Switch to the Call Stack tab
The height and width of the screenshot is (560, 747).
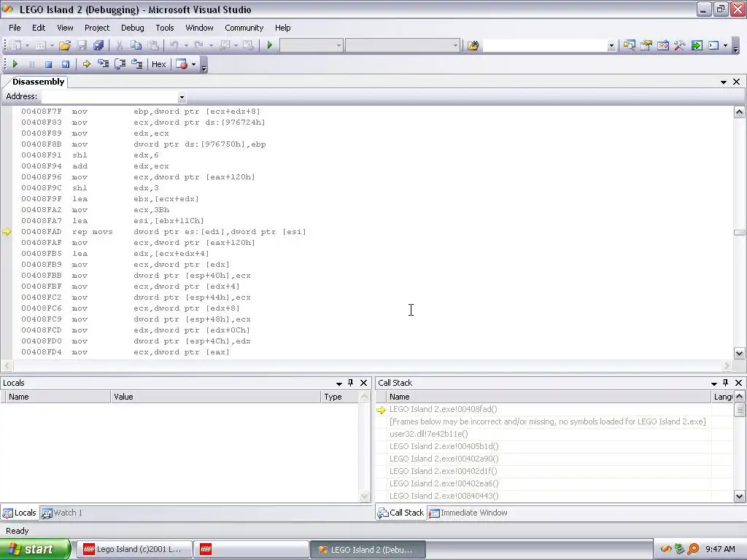[x=400, y=513]
